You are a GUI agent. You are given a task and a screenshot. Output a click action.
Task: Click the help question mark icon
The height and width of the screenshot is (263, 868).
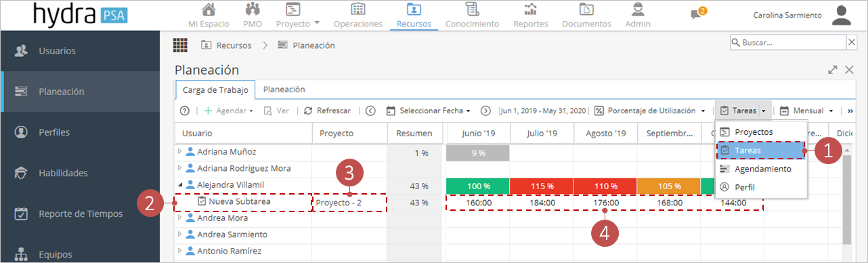(184, 110)
